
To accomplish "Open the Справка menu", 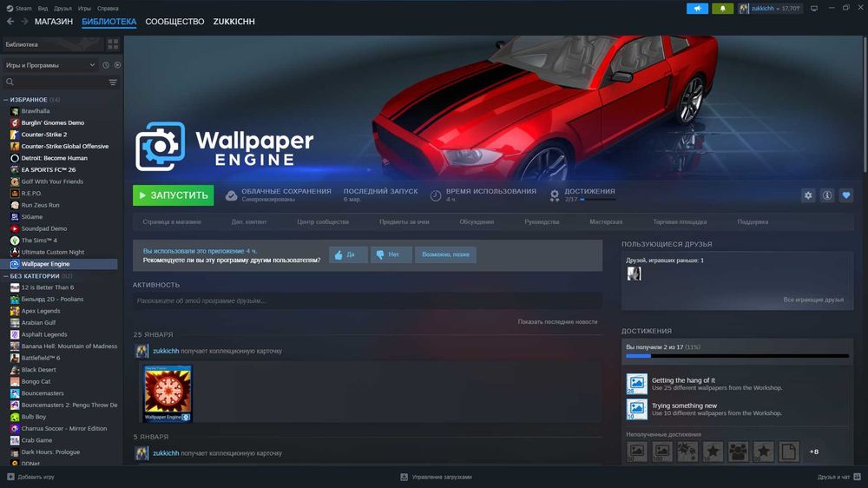I will point(108,9).
